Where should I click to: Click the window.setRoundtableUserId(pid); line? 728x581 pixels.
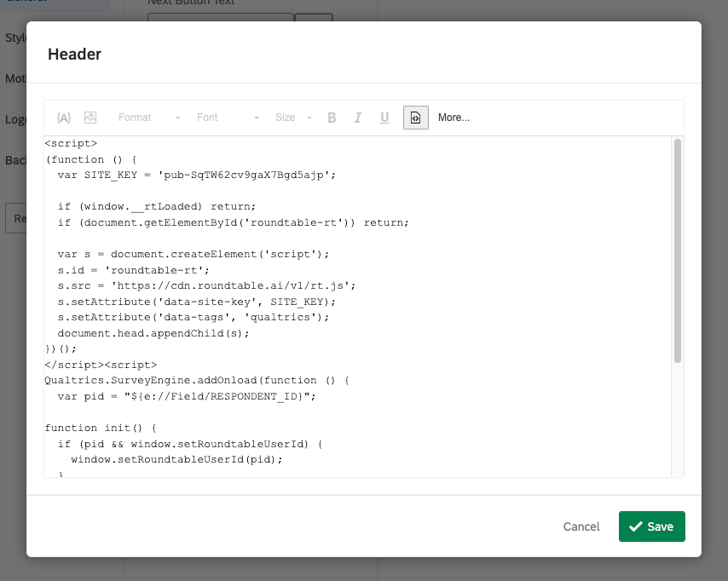coord(176,459)
